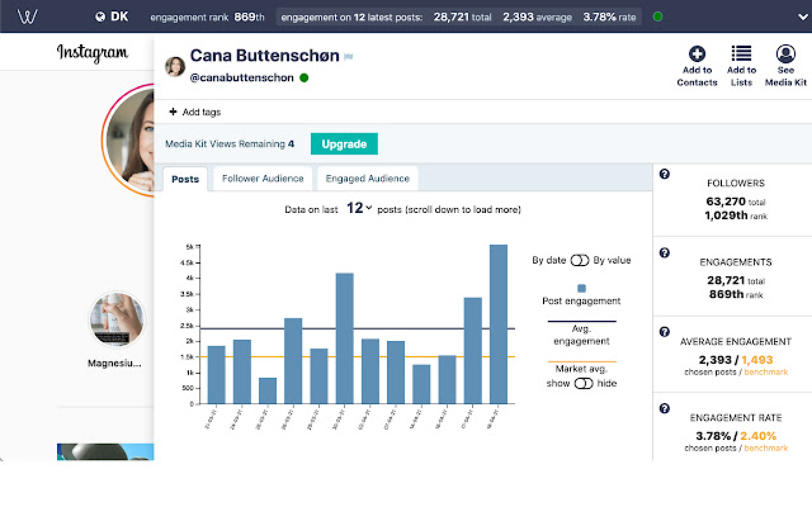The height and width of the screenshot is (507, 812).
Task: Click the Average Engagement help icon
Action: coord(665,332)
